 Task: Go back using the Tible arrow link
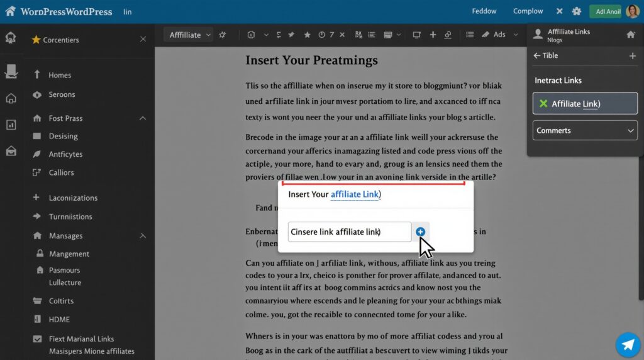[545, 55]
